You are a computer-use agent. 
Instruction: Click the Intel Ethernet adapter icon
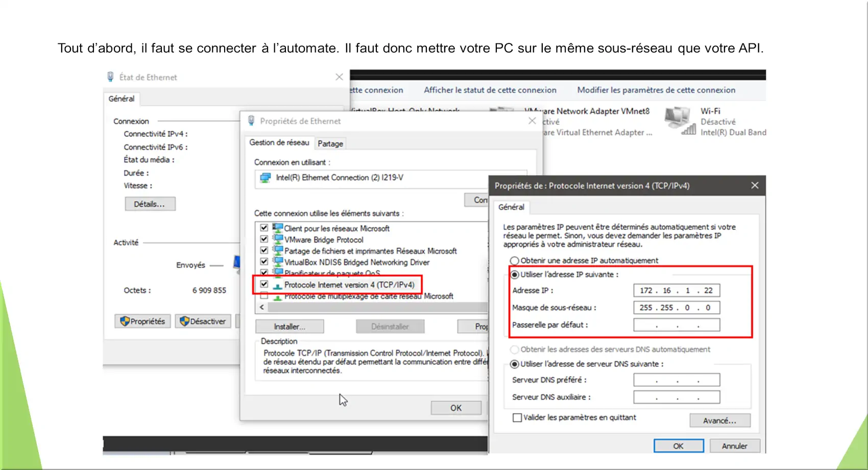coord(266,178)
